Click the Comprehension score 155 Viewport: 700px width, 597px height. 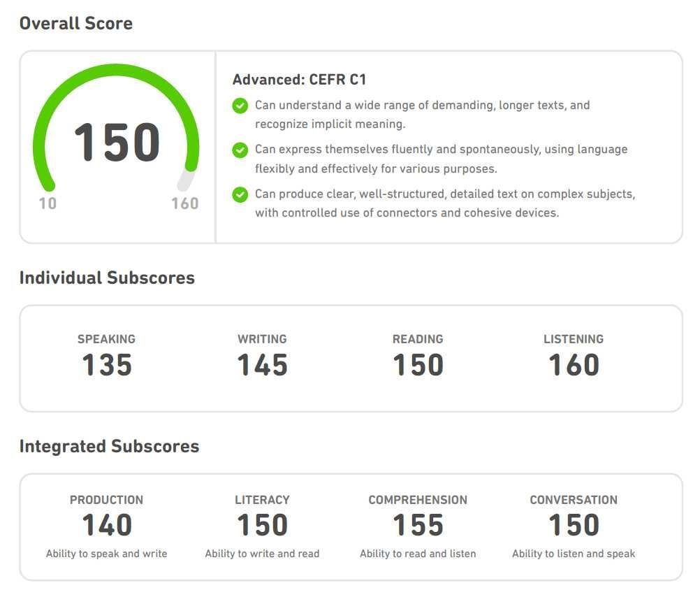coord(418,524)
